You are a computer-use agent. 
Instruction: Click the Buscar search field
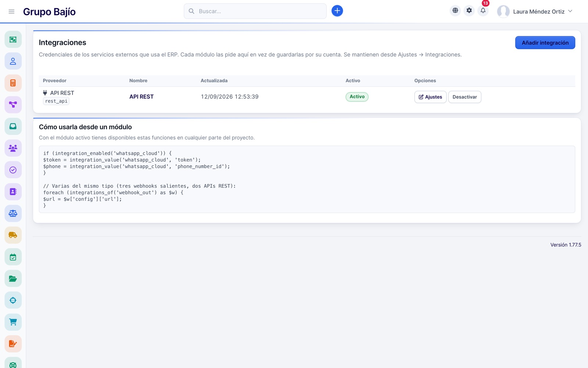click(x=255, y=11)
